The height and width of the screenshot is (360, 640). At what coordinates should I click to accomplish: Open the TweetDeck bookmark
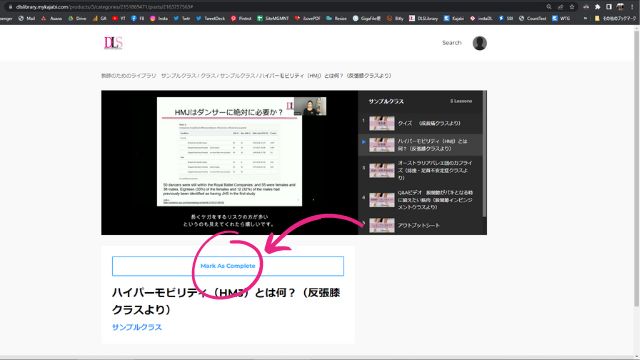coord(210,18)
